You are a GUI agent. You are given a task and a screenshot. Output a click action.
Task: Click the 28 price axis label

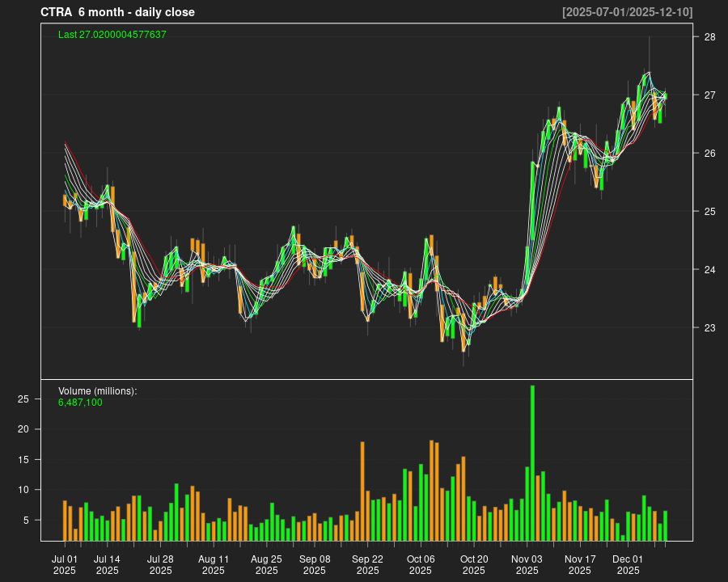point(709,37)
